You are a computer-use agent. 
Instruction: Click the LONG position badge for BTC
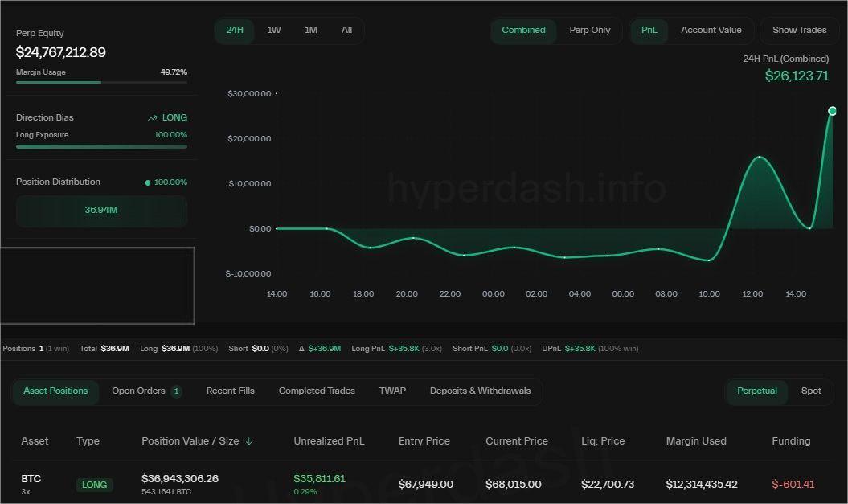pos(94,485)
